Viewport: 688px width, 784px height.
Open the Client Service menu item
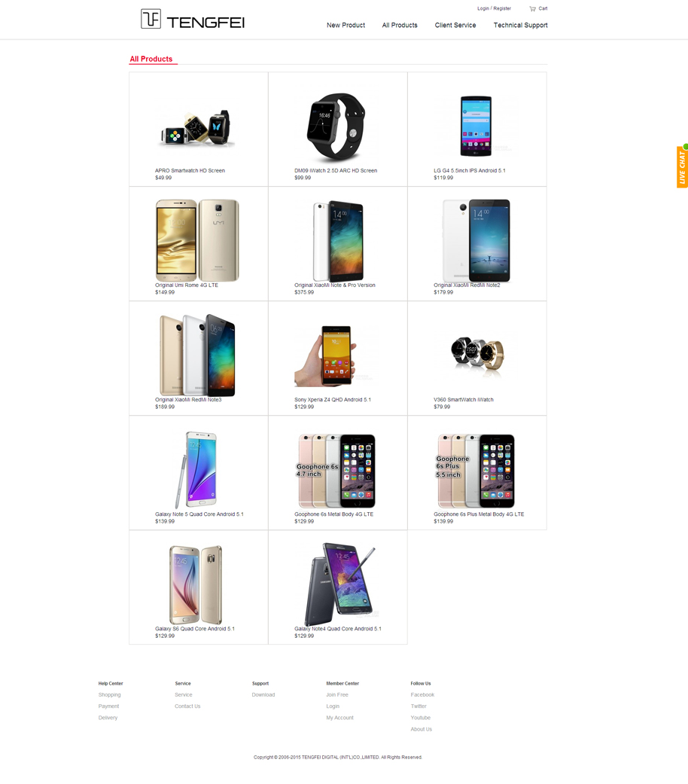[x=455, y=25]
